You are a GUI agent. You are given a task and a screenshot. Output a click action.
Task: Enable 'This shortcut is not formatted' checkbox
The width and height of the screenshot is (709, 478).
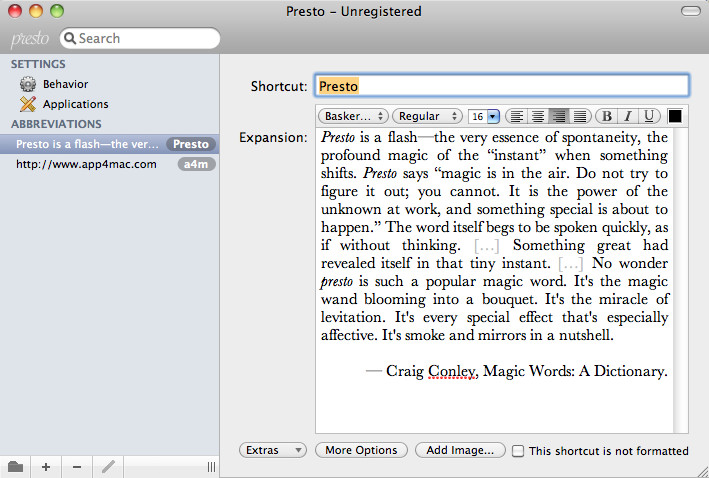[518, 451]
